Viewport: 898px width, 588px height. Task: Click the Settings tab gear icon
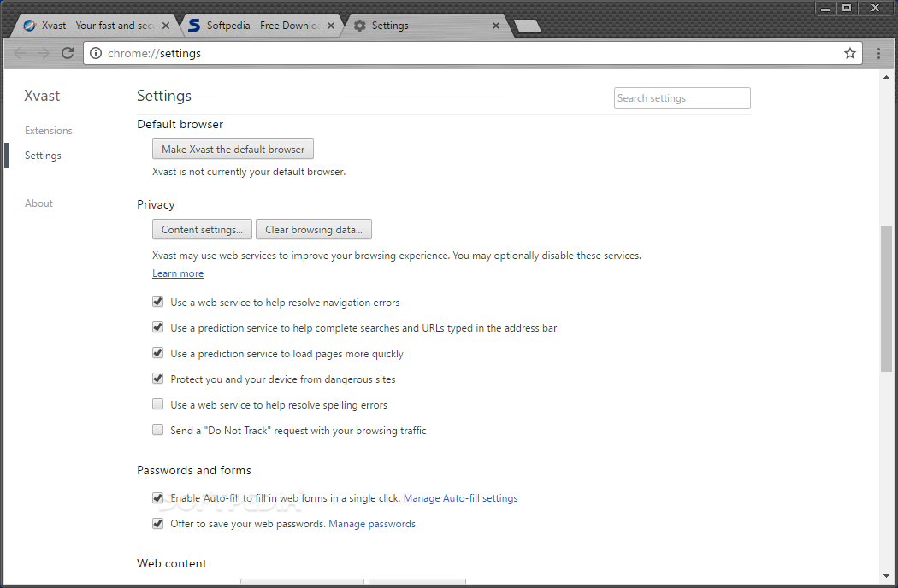tap(360, 26)
